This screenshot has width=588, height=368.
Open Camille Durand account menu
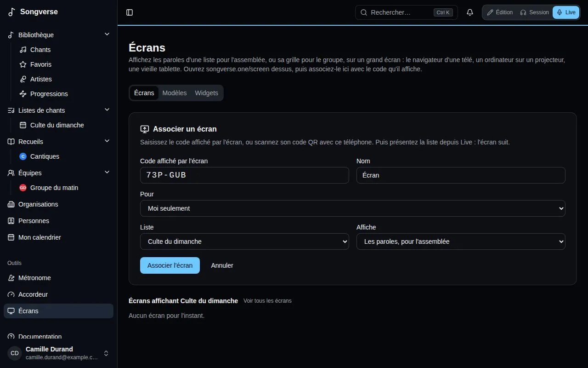[x=58, y=353]
